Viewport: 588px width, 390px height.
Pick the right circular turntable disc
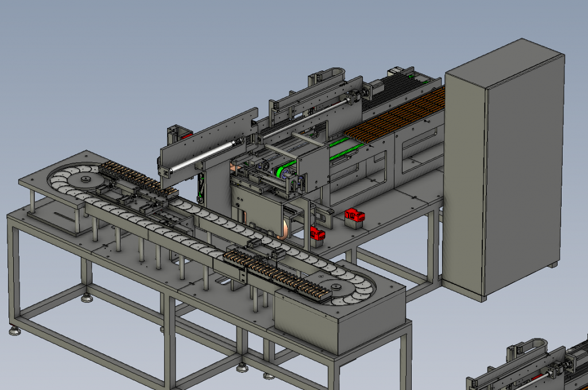click(x=335, y=287)
